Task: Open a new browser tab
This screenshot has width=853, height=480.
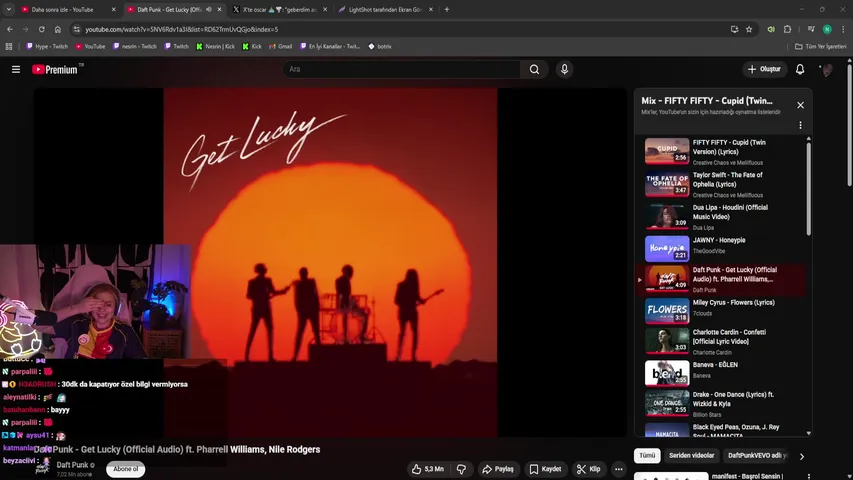Action: click(447, 9)
